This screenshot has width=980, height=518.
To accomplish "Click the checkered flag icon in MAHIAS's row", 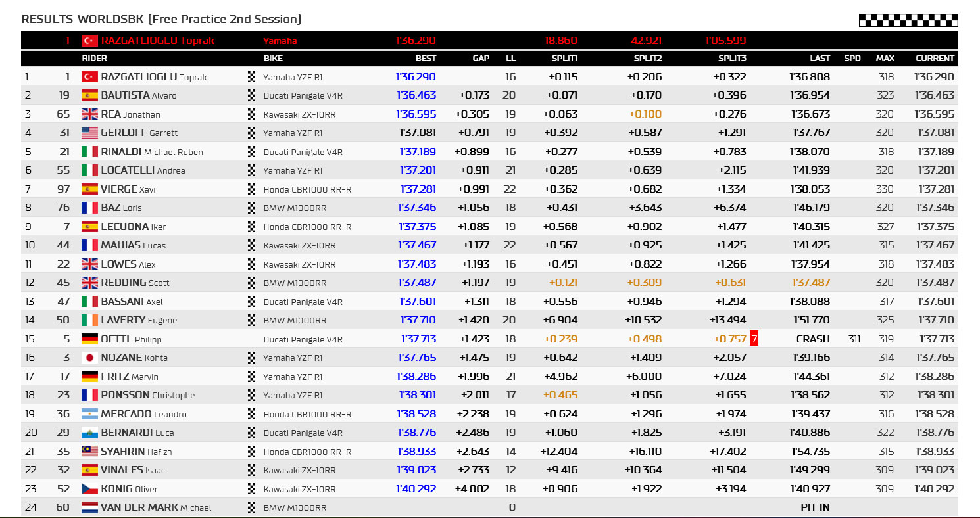I will (x=251, y=245).
